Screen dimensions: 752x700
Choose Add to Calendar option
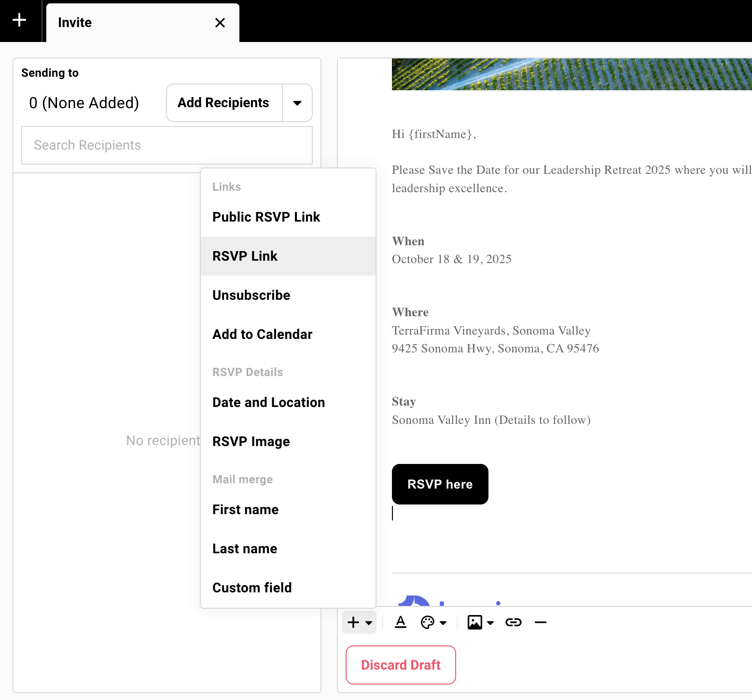(x=262, y=334)
